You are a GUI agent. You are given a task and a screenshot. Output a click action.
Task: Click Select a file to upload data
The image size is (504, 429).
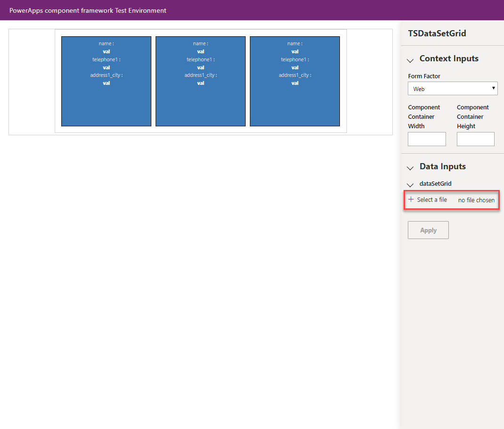tap(431, 199)
